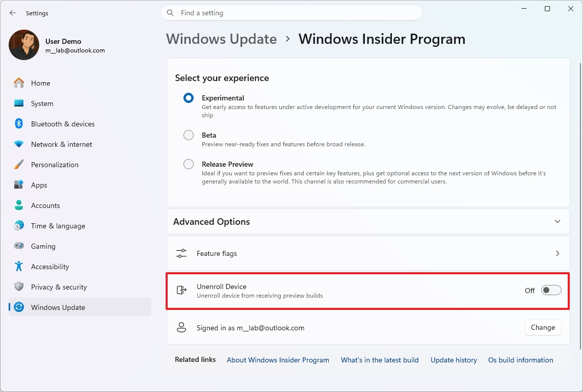
Task: Click the Personalization paintbrush icon
Action: [19, 164]
